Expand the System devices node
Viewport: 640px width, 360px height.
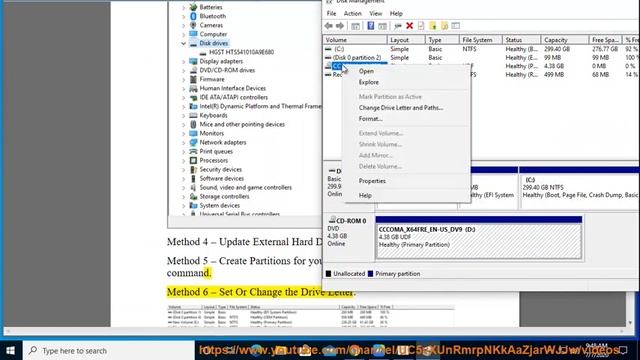click(x=184, y=206)
